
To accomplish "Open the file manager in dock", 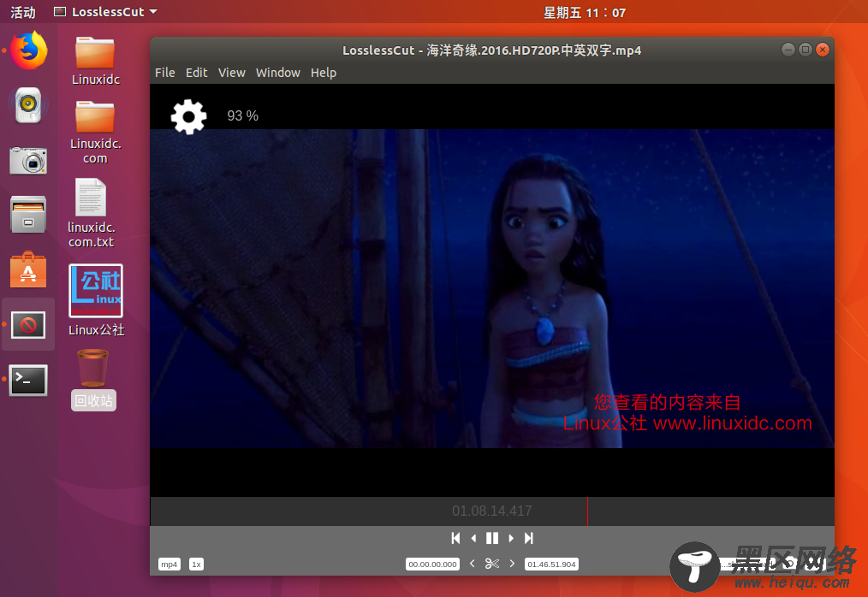I will coord(28,214).
